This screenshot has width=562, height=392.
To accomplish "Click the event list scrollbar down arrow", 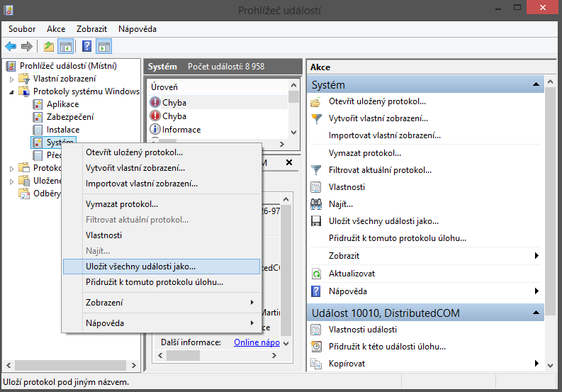I will click(x=293, y=132).
